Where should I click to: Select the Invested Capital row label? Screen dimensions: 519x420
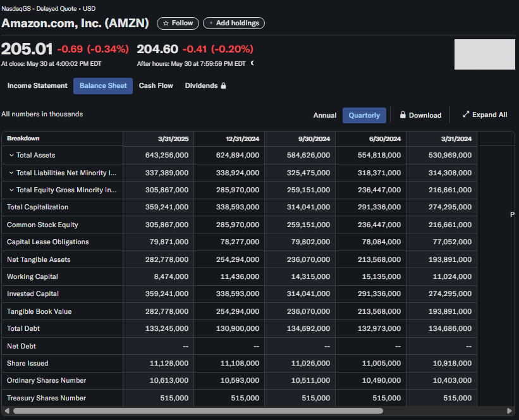click(33, 293)
